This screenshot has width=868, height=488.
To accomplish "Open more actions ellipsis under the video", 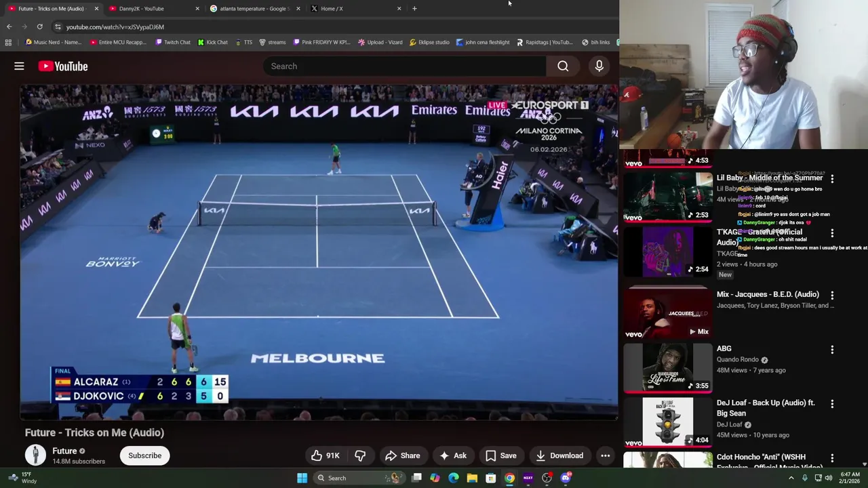I will tap(605, 455).
